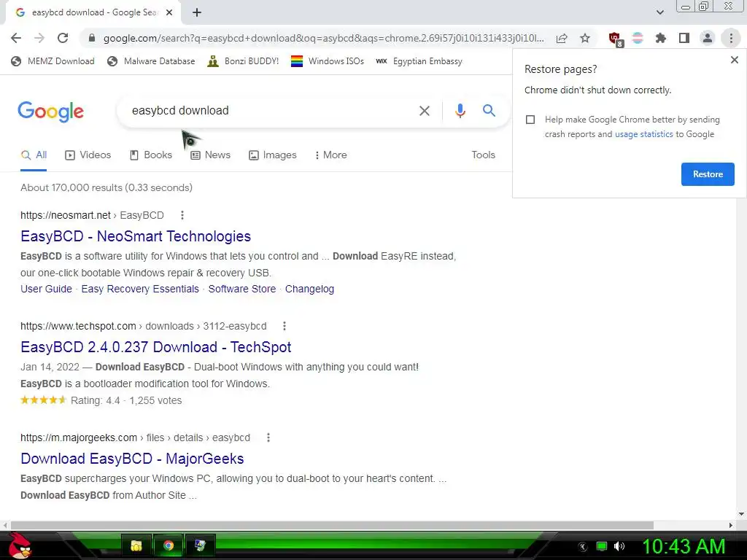Open the Changelog sitelink
Viewport: 747px width, 560px height.
[x=309, y=289]
